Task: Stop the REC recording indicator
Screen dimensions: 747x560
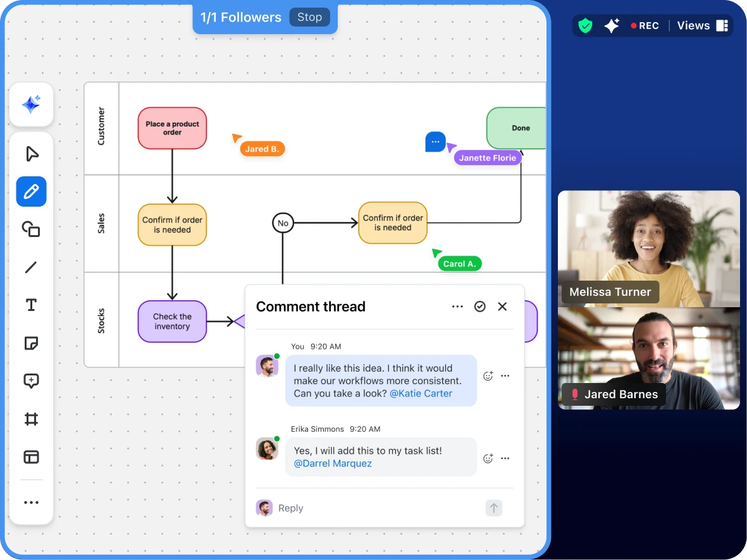Action: 644,25
